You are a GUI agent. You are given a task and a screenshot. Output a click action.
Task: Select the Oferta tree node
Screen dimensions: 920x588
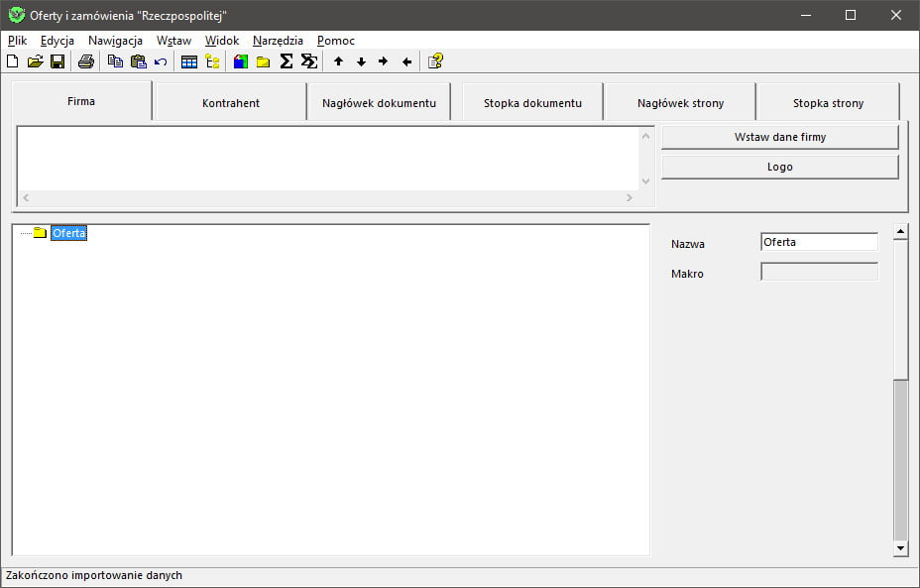[69, 233]
